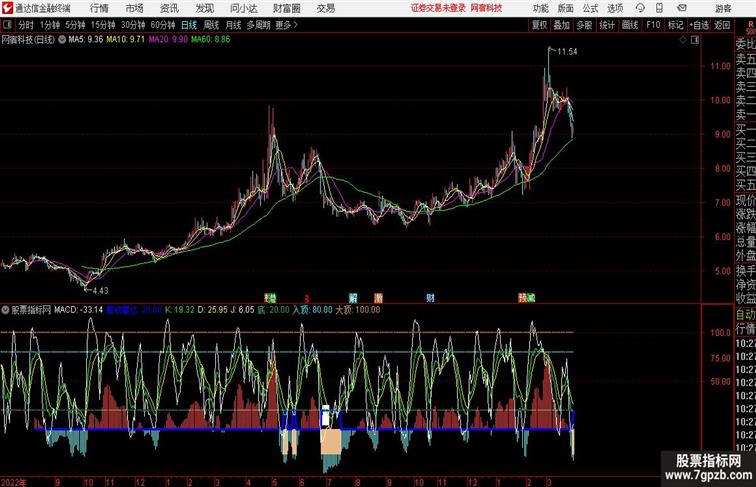Switch to the 60分钟 period tab
This screenshot has width=756, height=487.
(163, 25)
